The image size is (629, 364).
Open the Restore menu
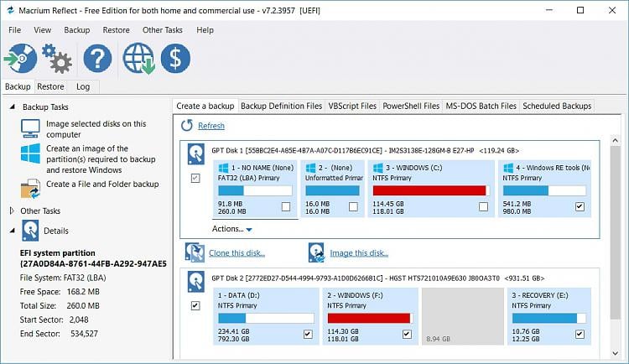(117, 30)
